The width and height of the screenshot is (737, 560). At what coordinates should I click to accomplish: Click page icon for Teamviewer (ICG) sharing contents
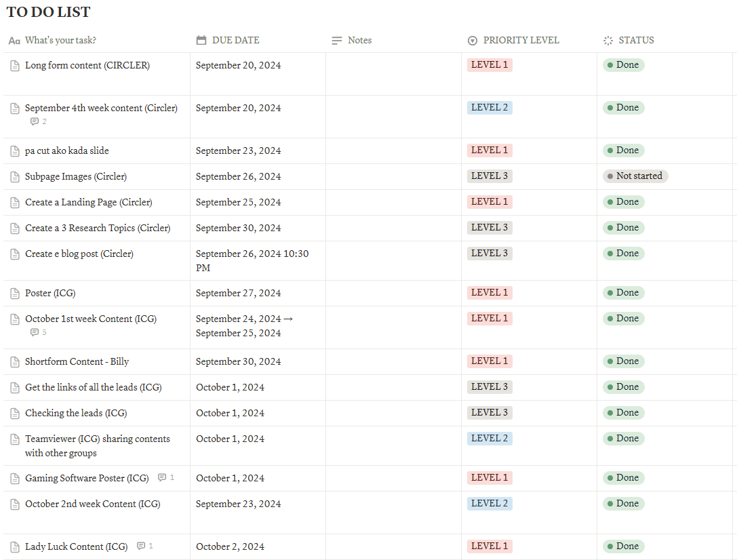point(15,439)
